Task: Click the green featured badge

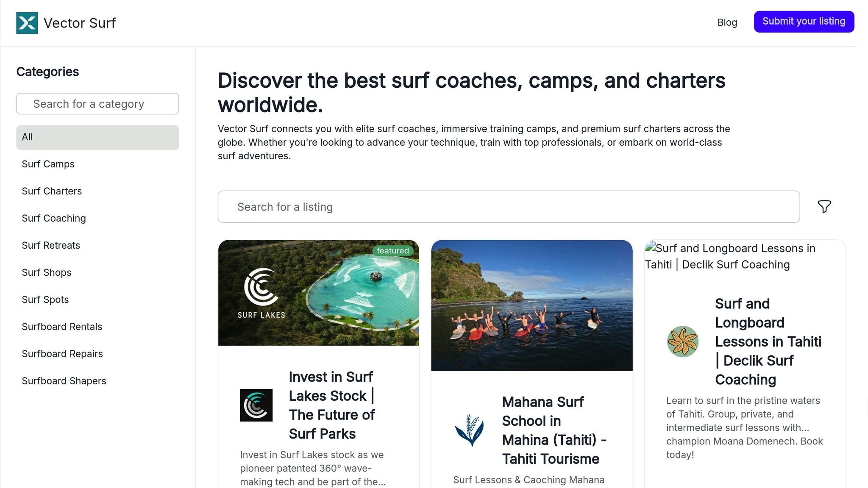Action: tap(392, 251)
